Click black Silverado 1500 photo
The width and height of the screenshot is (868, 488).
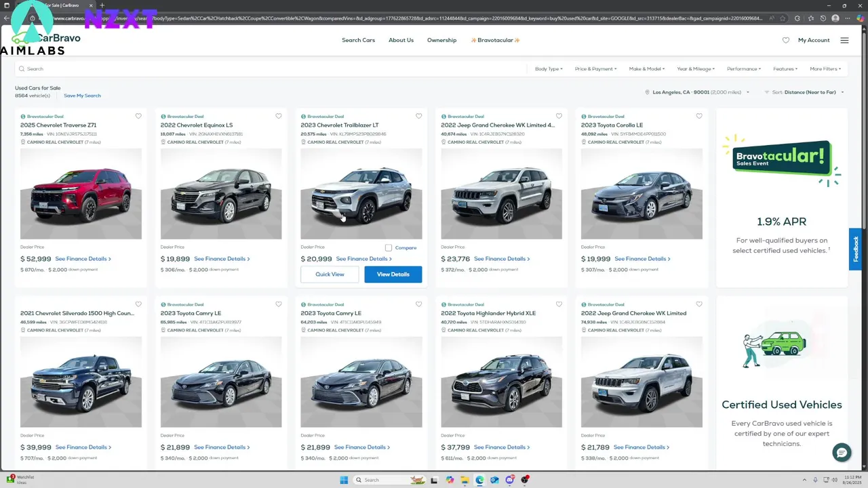pos(81,382)
